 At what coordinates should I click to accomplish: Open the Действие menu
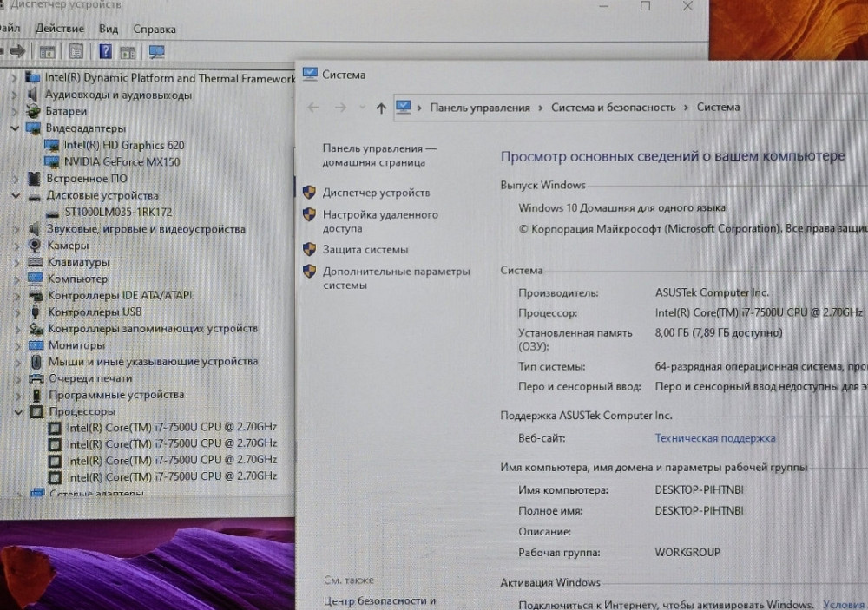point(60,29)
